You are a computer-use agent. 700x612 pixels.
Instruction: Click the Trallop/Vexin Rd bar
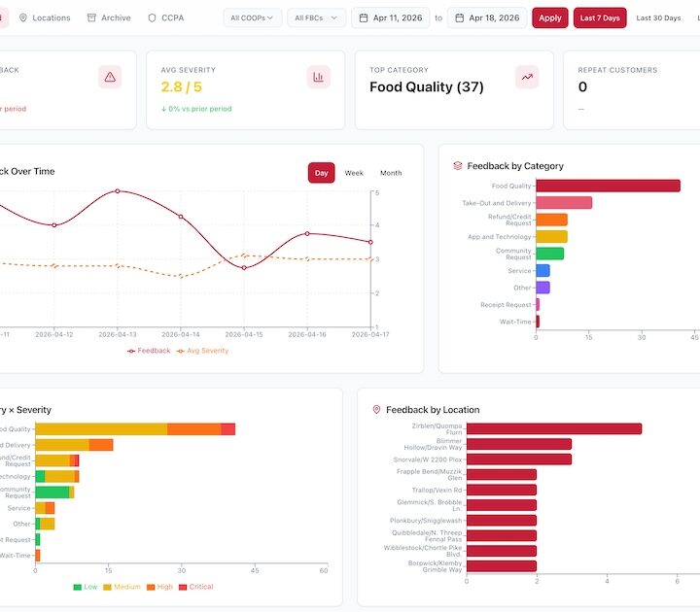(x=502, y=490)
